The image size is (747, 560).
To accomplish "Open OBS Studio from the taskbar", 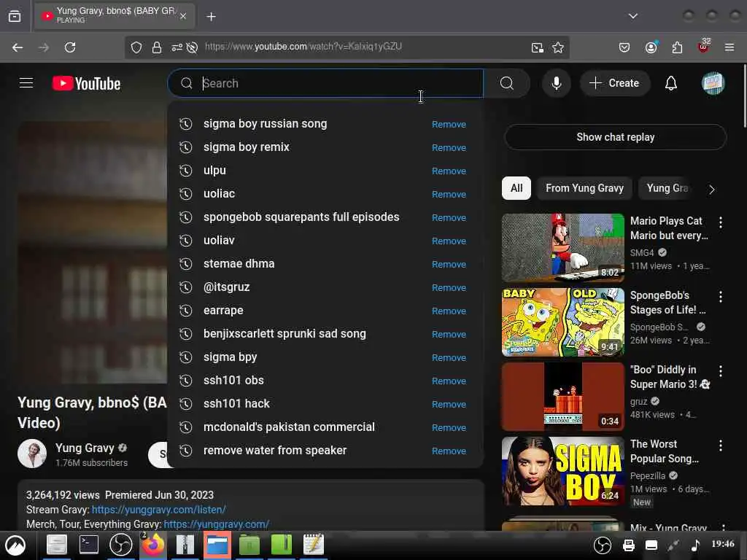I will (x=121, y=545).
